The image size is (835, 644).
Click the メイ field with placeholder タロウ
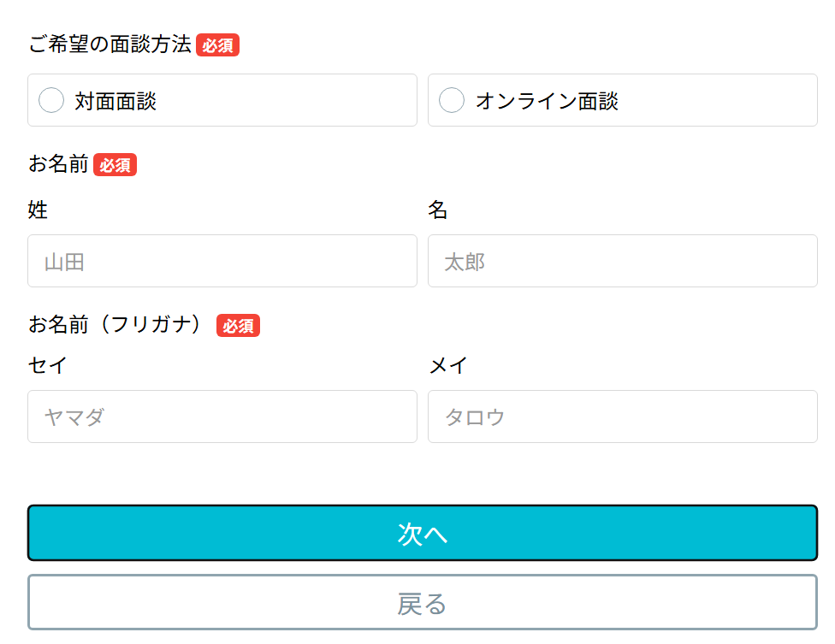pos(622,417)
